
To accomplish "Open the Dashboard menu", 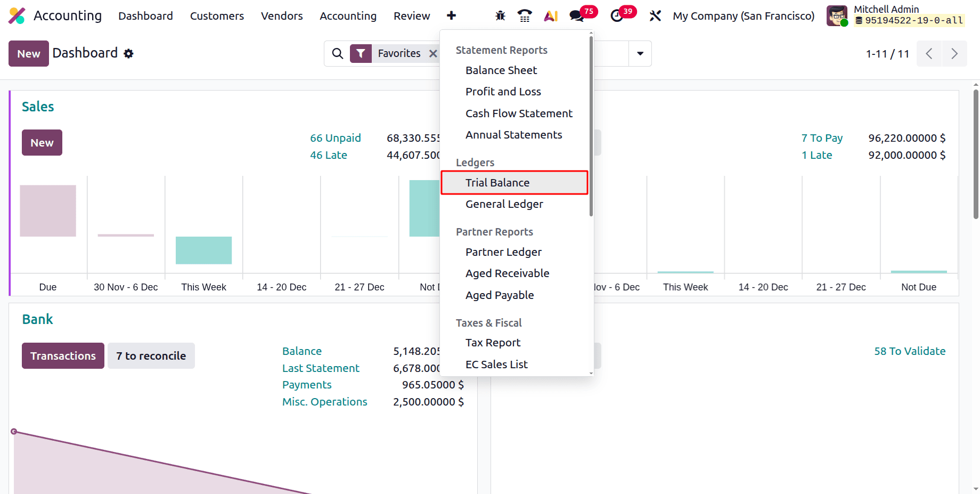I will tap(145, 16).
